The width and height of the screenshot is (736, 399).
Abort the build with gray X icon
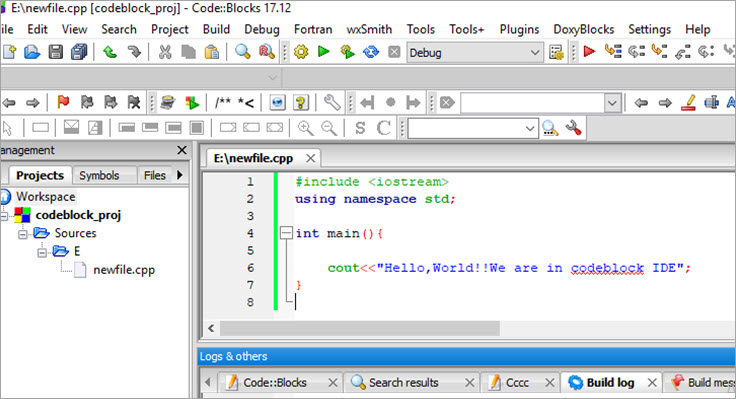(394, 52)
